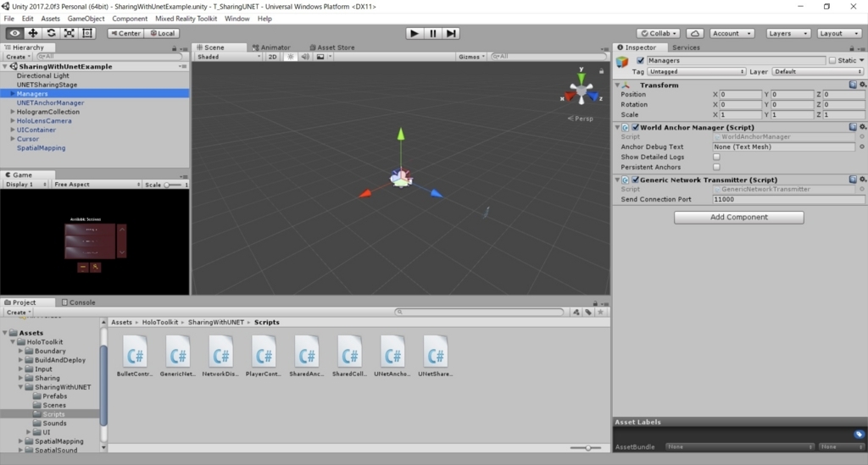Click the Managers object cube icon
The height and width of the screenshot is (465, 868).
pos(622,61)
